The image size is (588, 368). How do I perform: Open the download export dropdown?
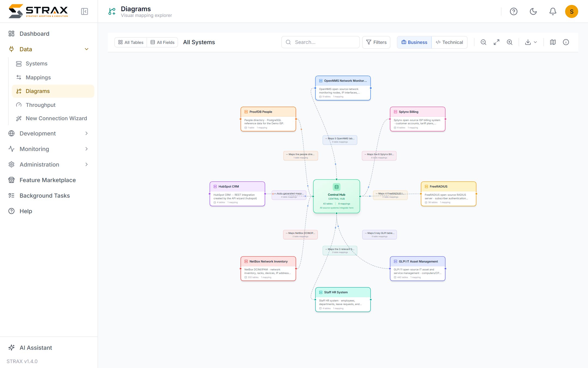[x=531, y=42]
